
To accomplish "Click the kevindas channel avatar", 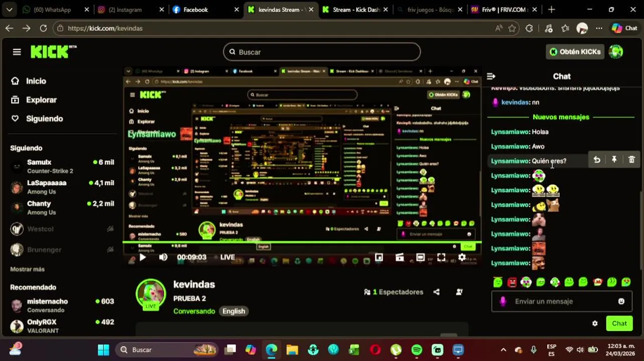I will coord(150,294).
